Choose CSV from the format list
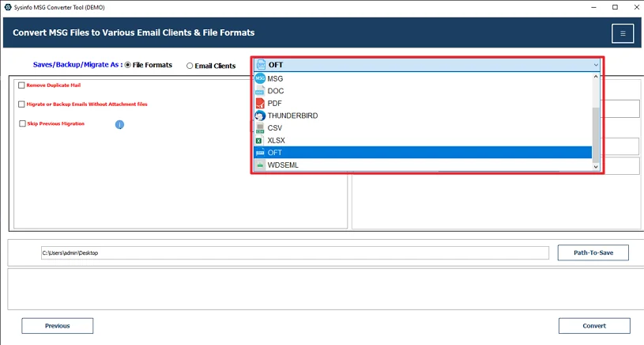 [423, 128]
